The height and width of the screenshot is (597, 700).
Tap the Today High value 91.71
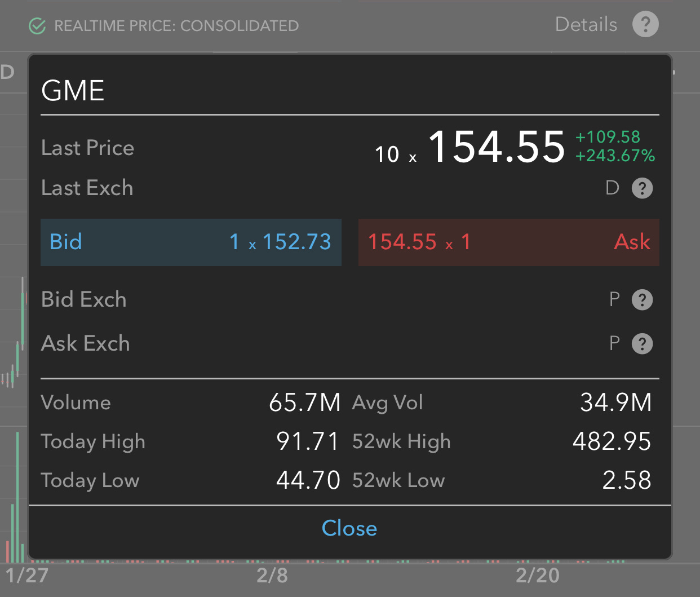(308, 441)
